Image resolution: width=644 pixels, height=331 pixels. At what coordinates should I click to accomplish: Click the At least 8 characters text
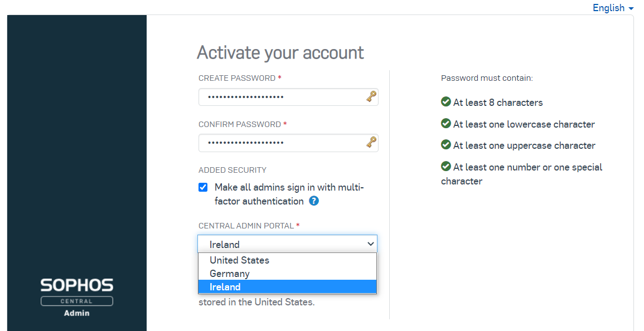[498, 103]
